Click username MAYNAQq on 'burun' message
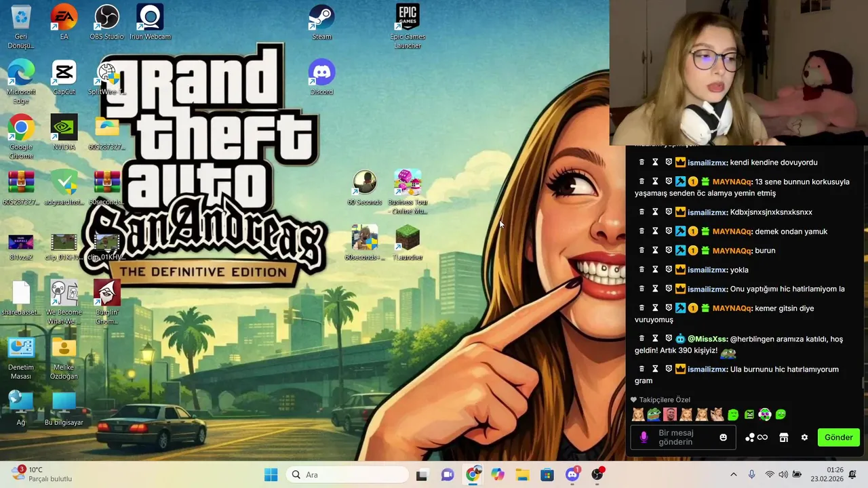 [x=732, y=251]
